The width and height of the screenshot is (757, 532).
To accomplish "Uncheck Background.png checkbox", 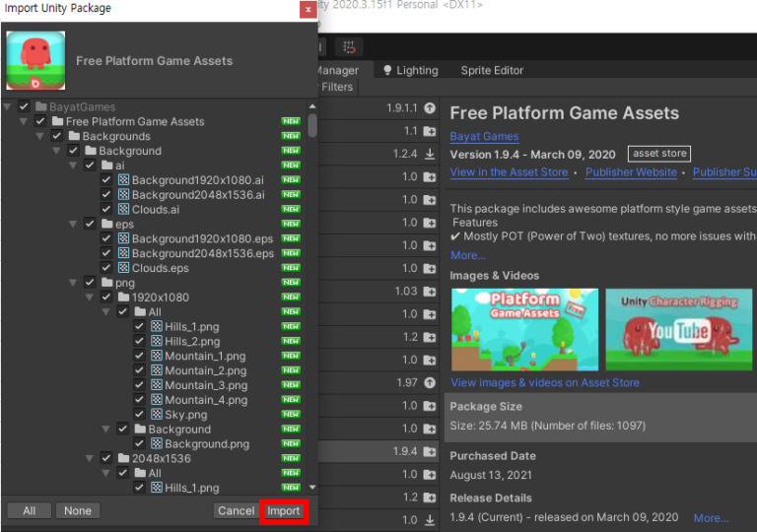I will [140, 443].
